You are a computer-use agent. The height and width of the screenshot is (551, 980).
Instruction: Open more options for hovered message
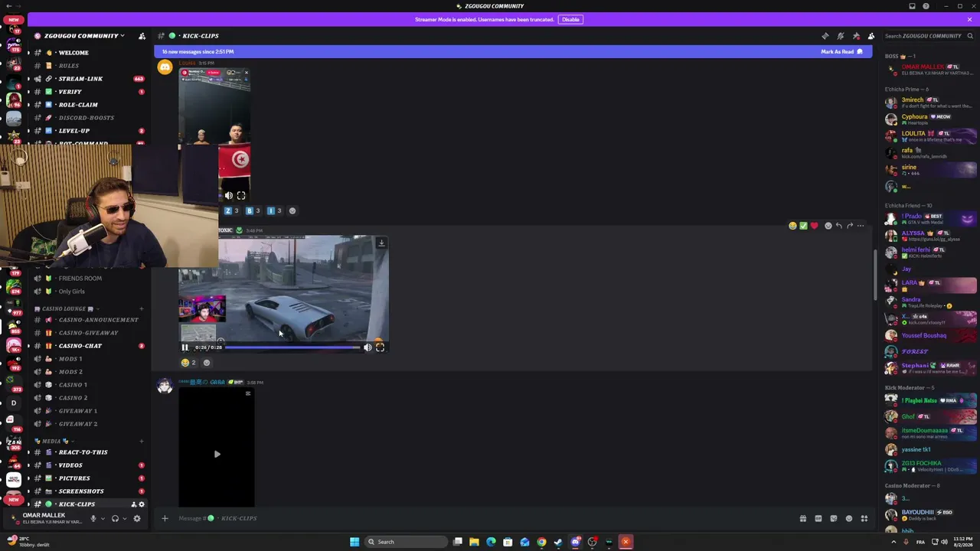(x=861, y=226)
